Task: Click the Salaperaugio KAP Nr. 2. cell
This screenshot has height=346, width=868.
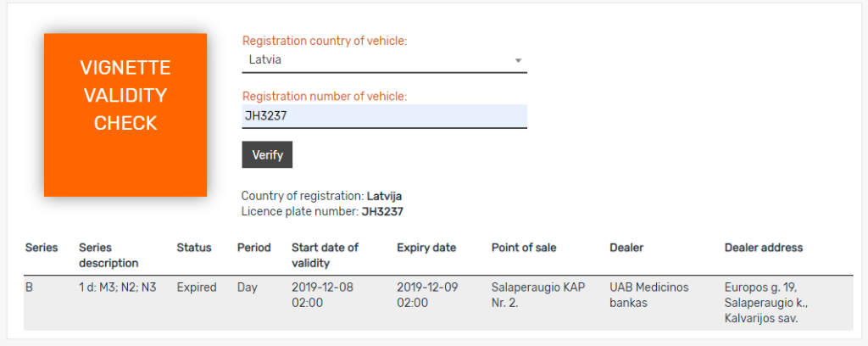Action: pos(538,295)
